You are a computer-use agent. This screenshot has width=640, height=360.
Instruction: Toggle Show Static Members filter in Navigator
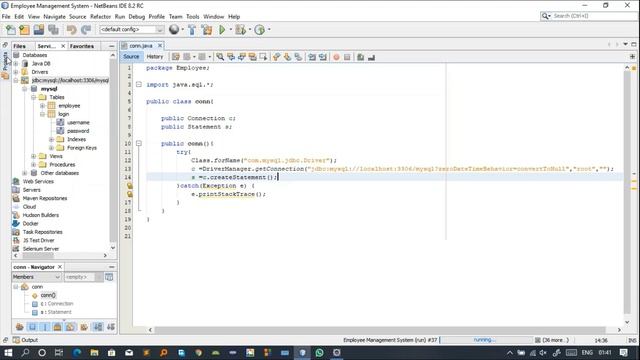tap(45, 327)
